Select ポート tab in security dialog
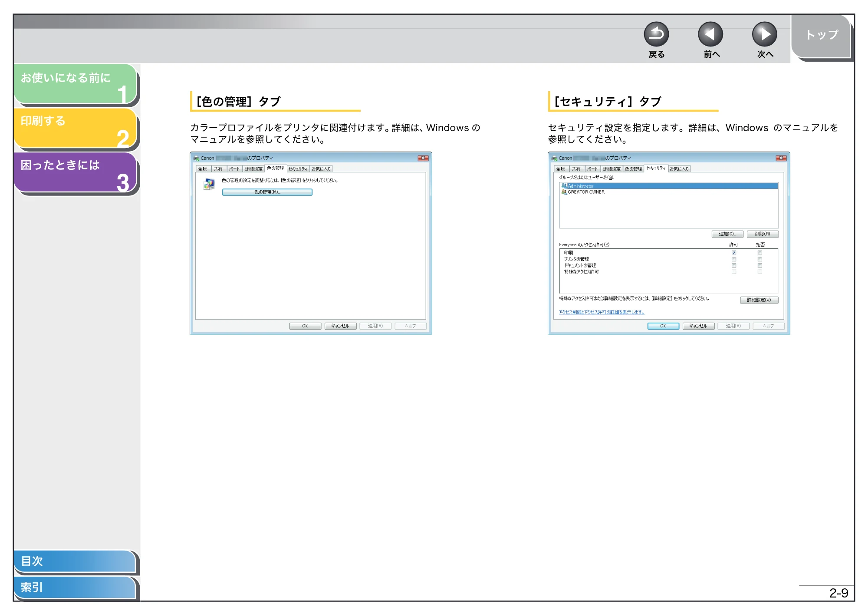Image resolution: width=868 pixels, height=614 pixels. (x=592, y=169)
